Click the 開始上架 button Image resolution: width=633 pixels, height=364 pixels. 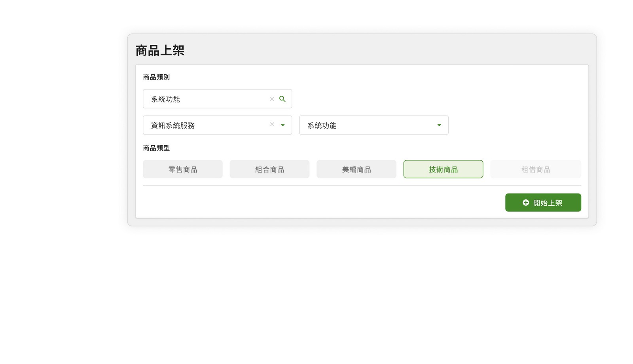[x=543, y=203]
